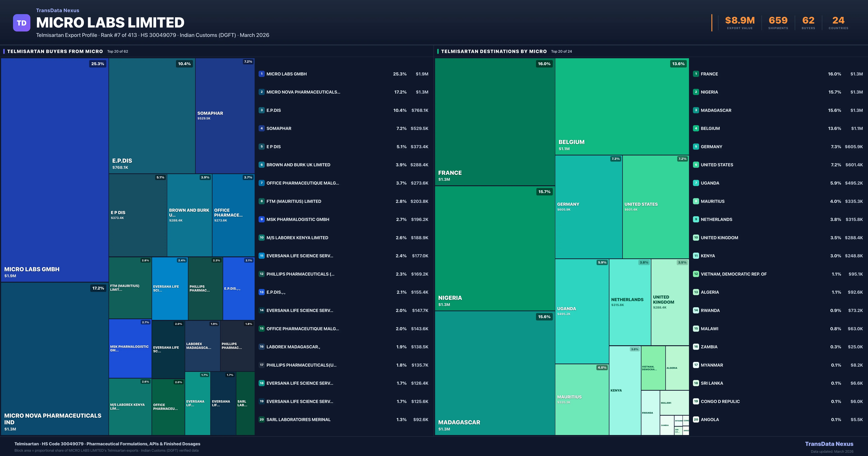Select the MICRO LABS GMBH treemap block
868x456 pixels.
click(55, 169)
